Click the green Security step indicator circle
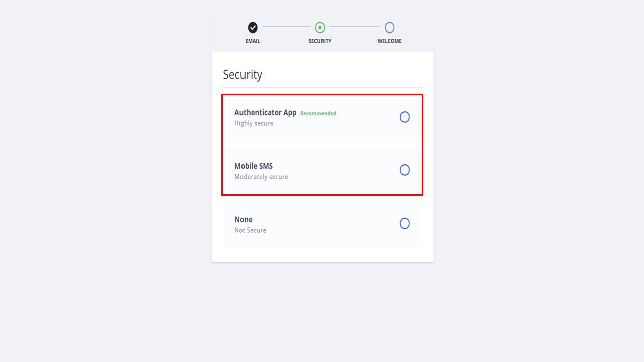The height and width of the screenshot is (362, 644). [x=320, y=27]
